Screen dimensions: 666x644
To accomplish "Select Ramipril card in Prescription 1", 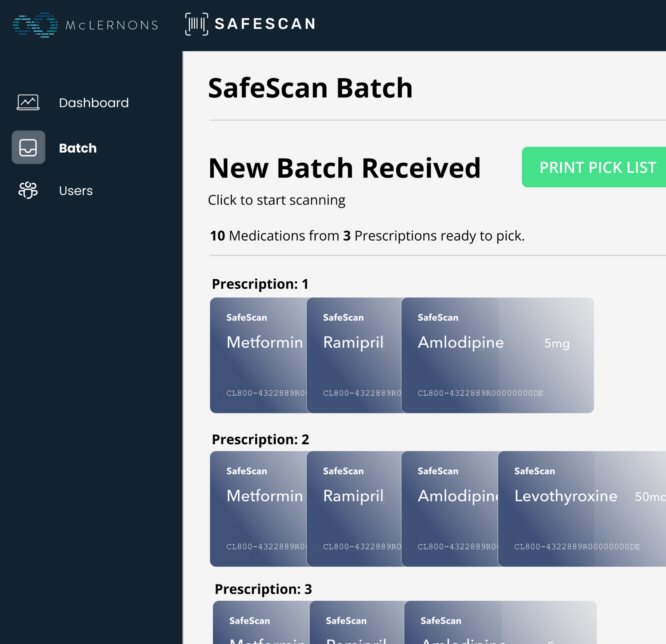I will pyautogui.click(x=354, y=355).
